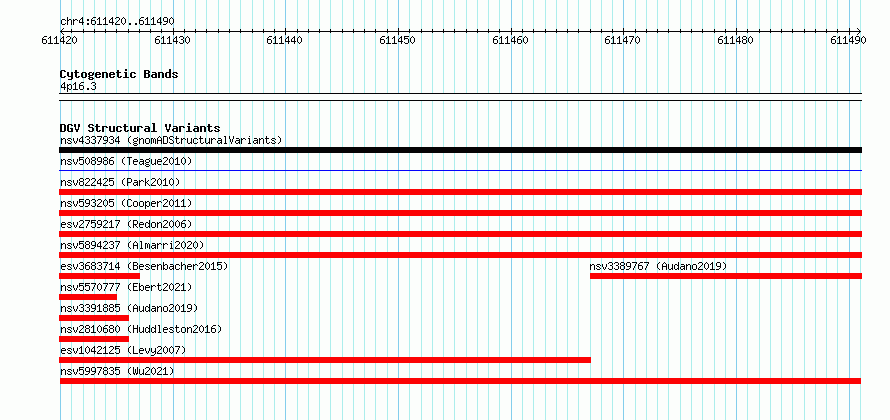Select the black nsv4337934 variant bar
Viewport: 890px width, 420px height.
[461, 150]
